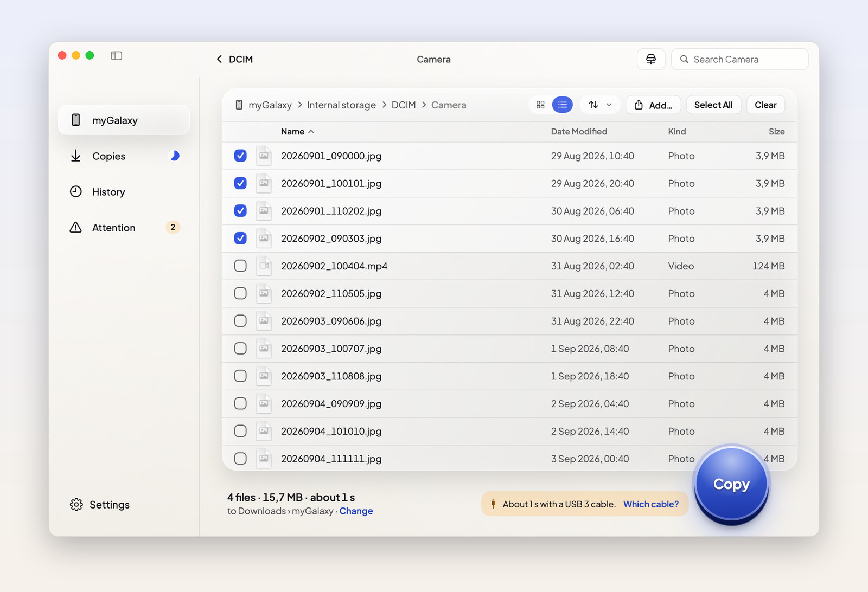Click the photo icon of 20260901_100101.jpg

click(x=264, y=183)
